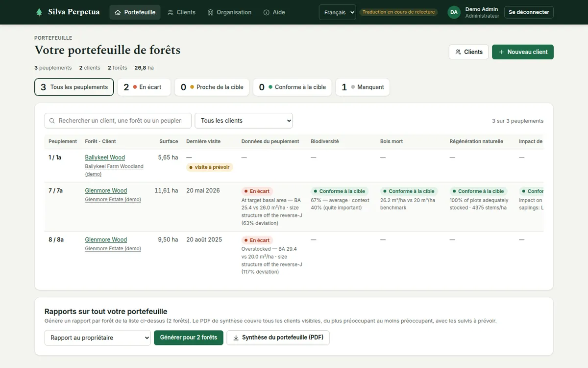Click the Biodiversité 'Conforme à la cible' badge
This screenshot has height=368, width=588.
(340, 191)
